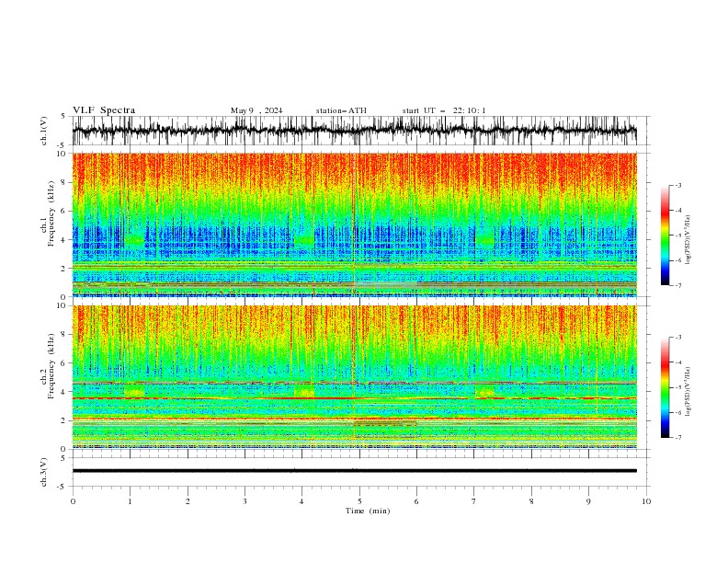
Task: Click the "ch.1(V)" waveform axis label
Action: coord(44,131)
